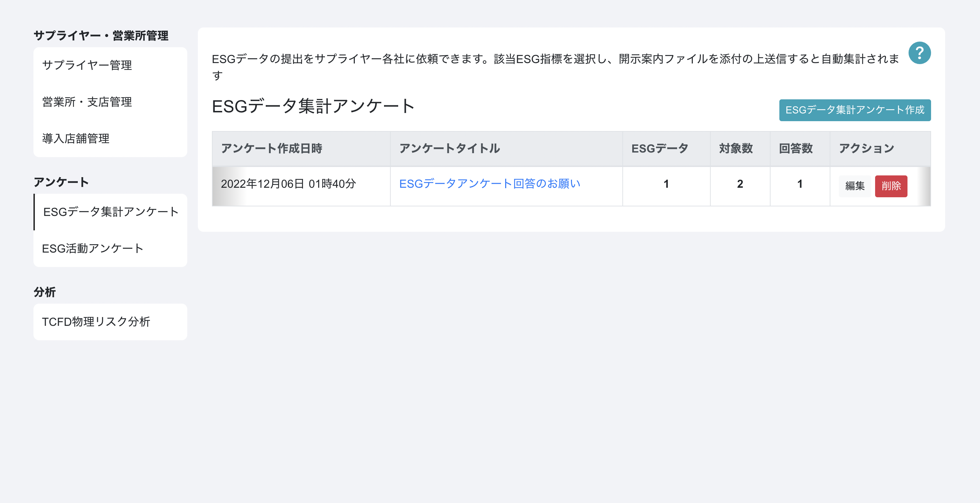Open ESGデータアンケート回答のお願い link
Screen dimensions: 980x503
click(x=489, y=184)
